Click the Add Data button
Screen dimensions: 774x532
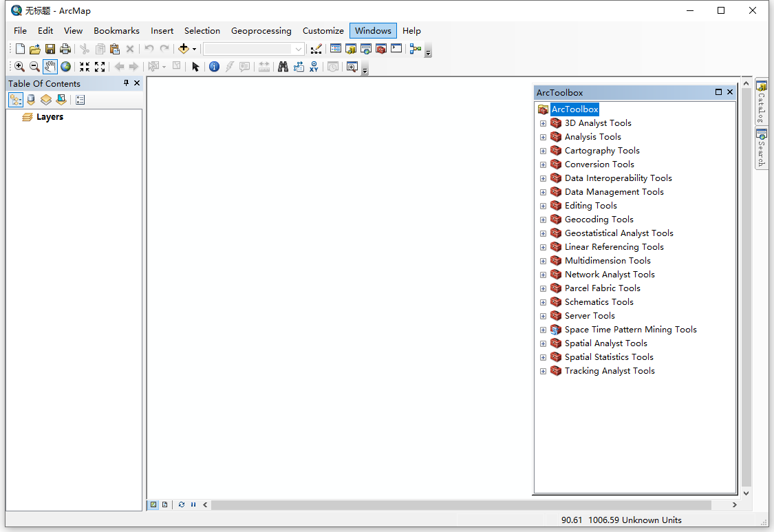[x=184, y=49]
